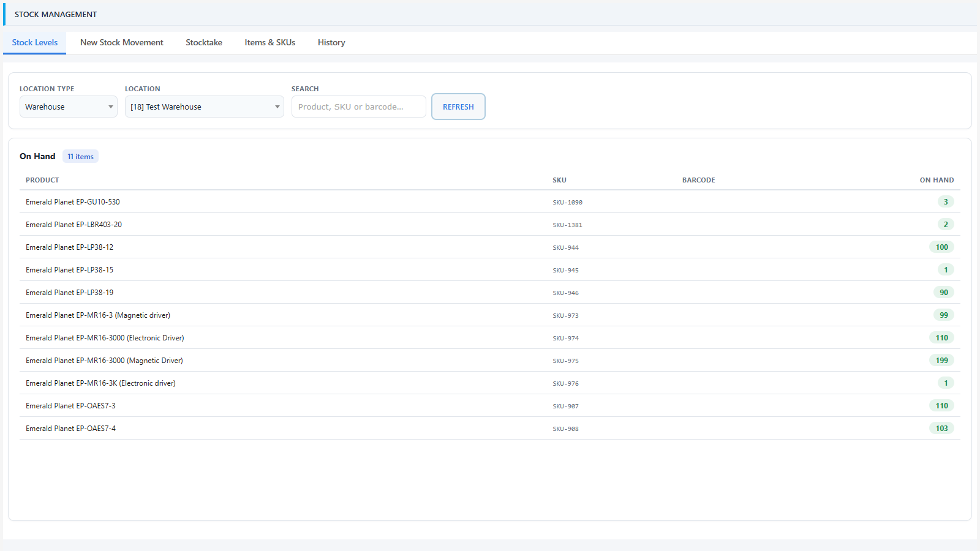
Task: Select Emerald Planet EP-OAES7-4 product row
Action: pos(490,428)
